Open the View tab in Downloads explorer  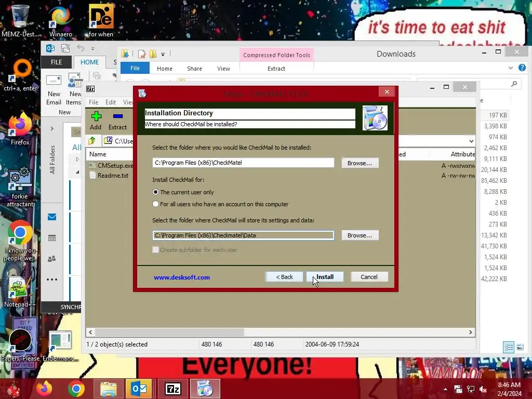click(223, 69)
